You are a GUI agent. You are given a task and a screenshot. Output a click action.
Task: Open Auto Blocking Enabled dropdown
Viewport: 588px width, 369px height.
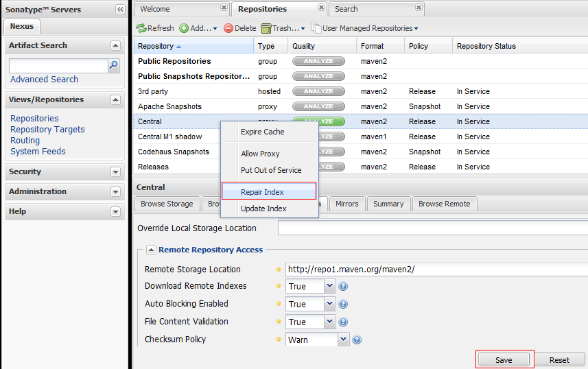[x=329, y=304]
